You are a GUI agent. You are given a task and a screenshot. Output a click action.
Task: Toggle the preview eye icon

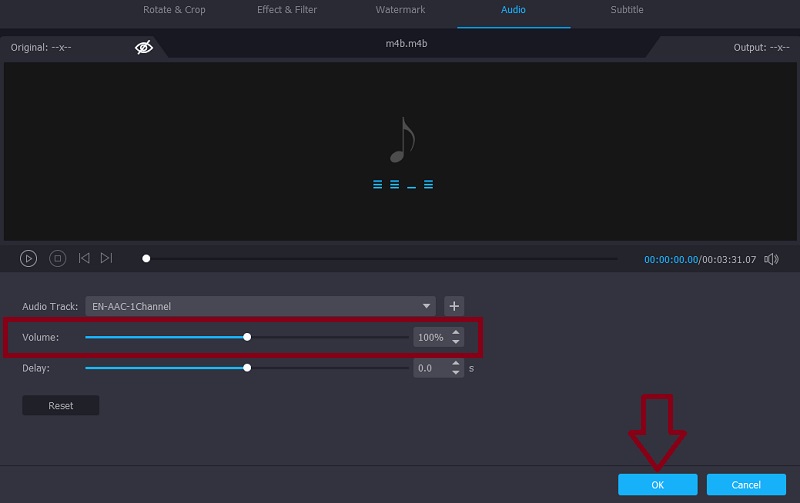pos(144,47)
